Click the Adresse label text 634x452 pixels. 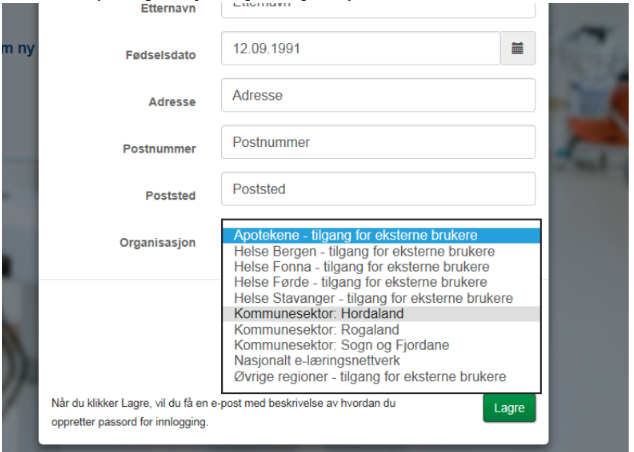tap(172, 102)
